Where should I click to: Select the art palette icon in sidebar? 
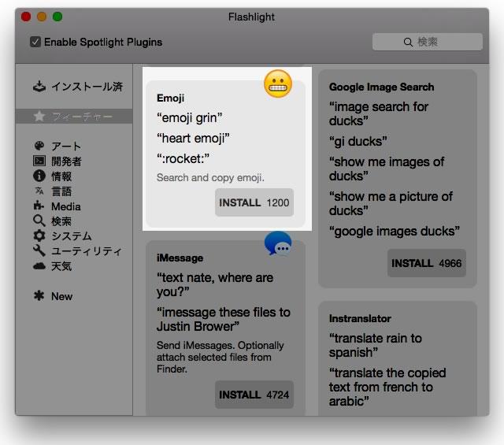tap(39, 146)
